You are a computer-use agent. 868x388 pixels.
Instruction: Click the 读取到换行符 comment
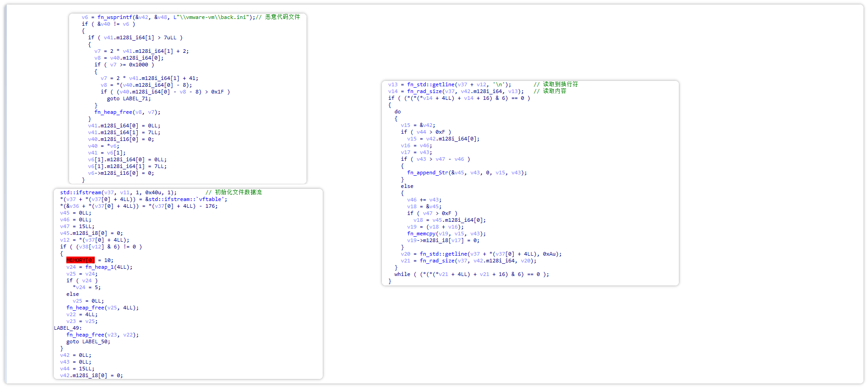560,84
